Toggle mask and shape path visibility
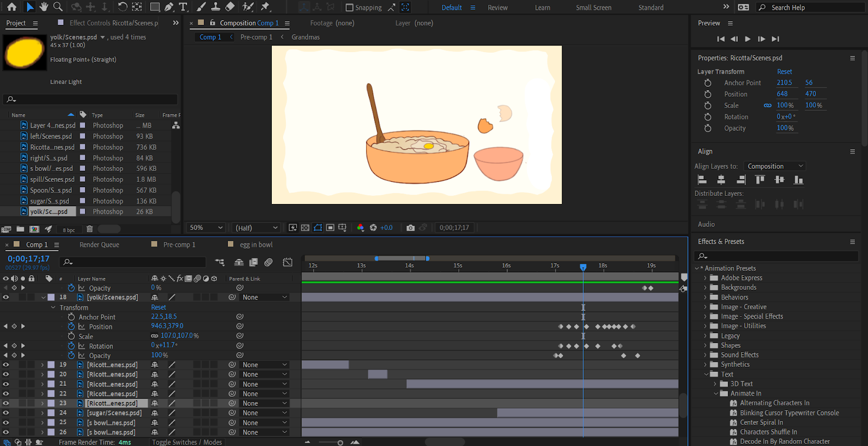868x446 pixels. coord(318,228)
